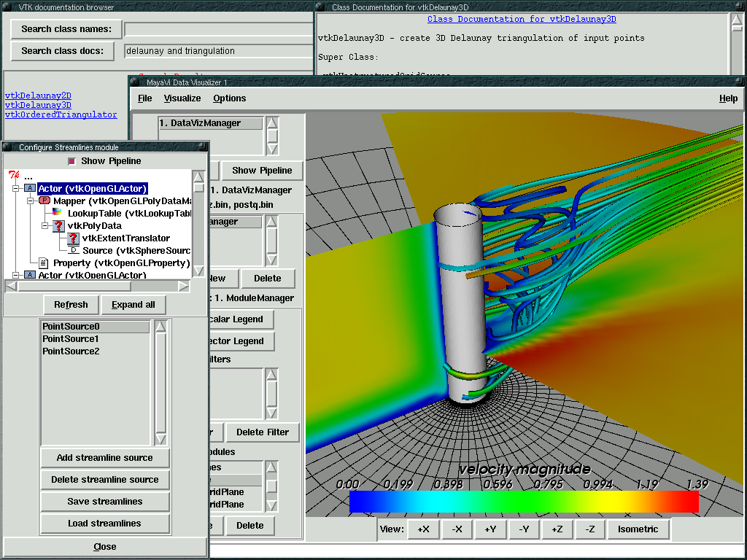Image resolution: width=747 pixels, height=560 pixels.
Task: Click the vtkPolyData question mark icon
Action: (58, 226)
